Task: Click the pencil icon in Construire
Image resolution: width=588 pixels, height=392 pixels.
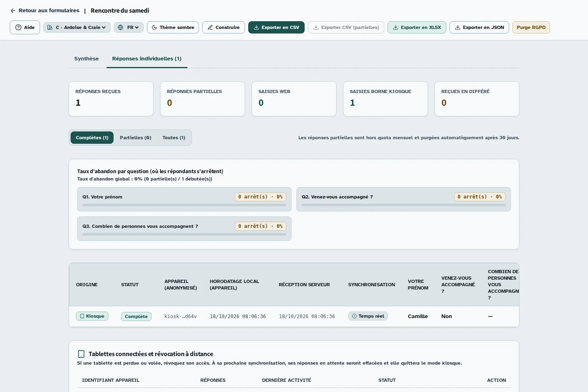Action: pos(210,27)
